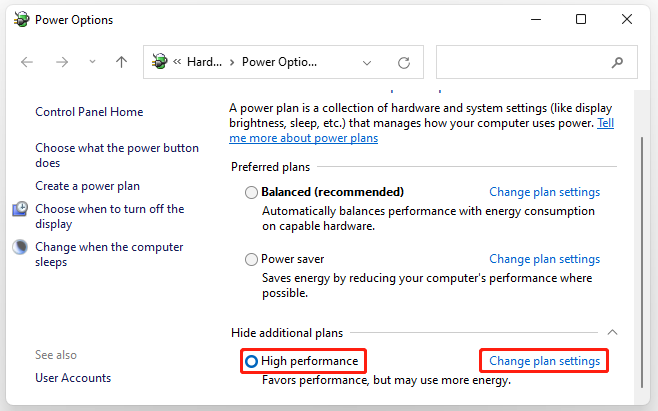Screen dimensions: 658x411
Task: Open Control Panel Home
Action: coord(89,112)
